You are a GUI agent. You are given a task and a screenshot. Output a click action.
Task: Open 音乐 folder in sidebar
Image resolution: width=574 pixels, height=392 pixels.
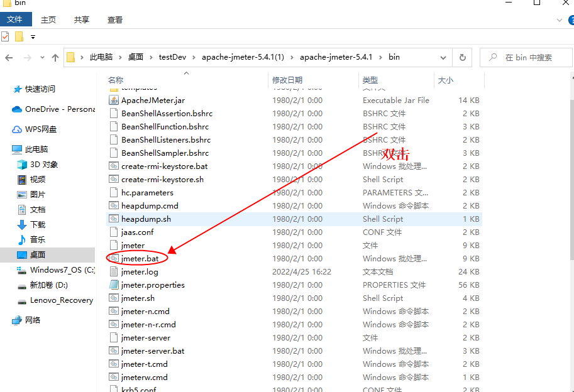click(x=31, y=239)
